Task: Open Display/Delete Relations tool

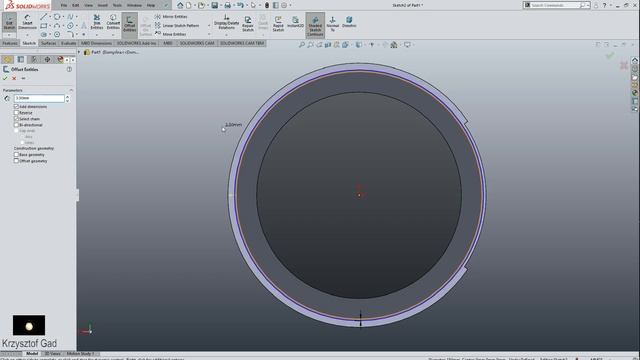Action: click(x=227, y=22)
